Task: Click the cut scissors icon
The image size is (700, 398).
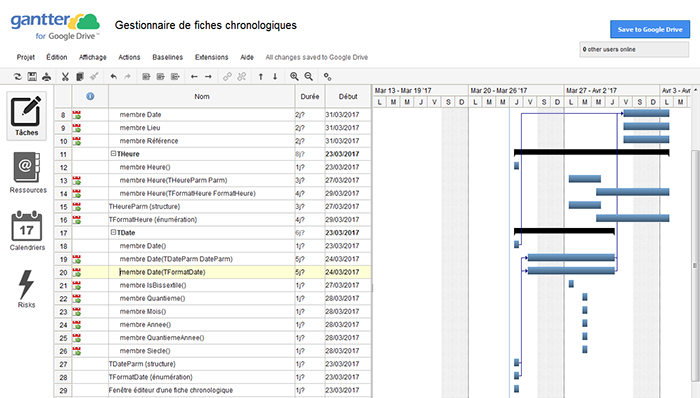Action: pyautogui.click(x=65, y=76)
